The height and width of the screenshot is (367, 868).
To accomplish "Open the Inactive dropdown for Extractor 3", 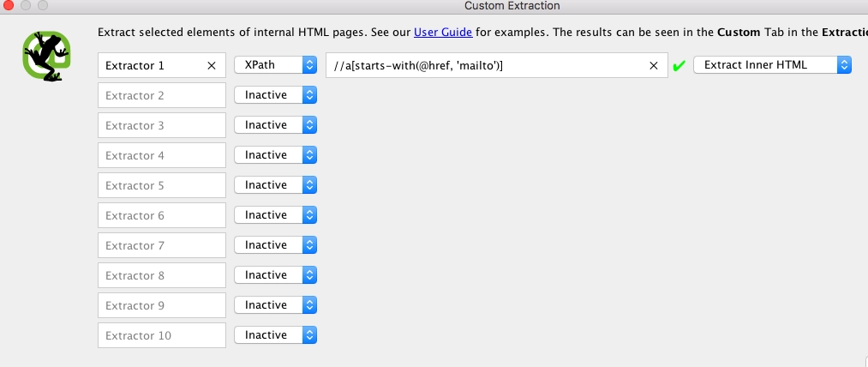I will pyautogui.click(x=275, y=124).
